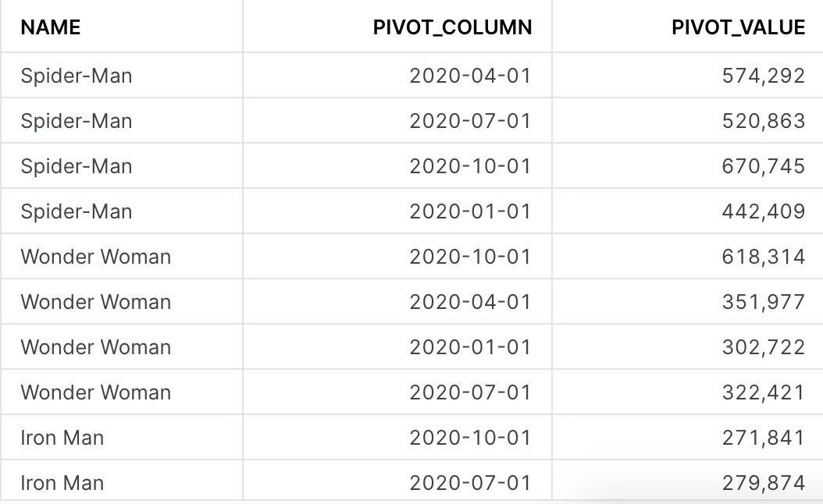823x504 pixels.
Task: Select the PIVOT_VALUE column header
Action: [x=738, y=27]
